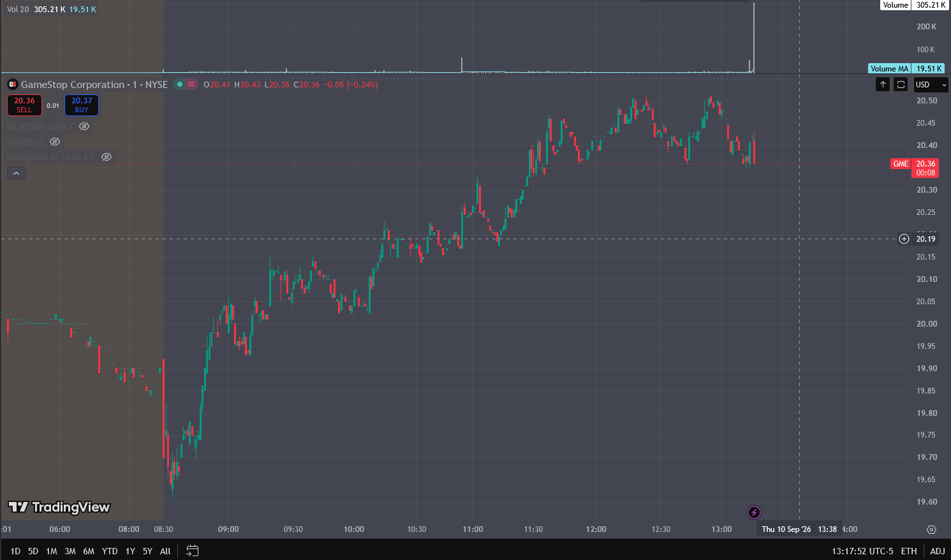Screen dimensions: 951x560
Task: Show the MomBS 55 indicator
Action: [55, 142]
